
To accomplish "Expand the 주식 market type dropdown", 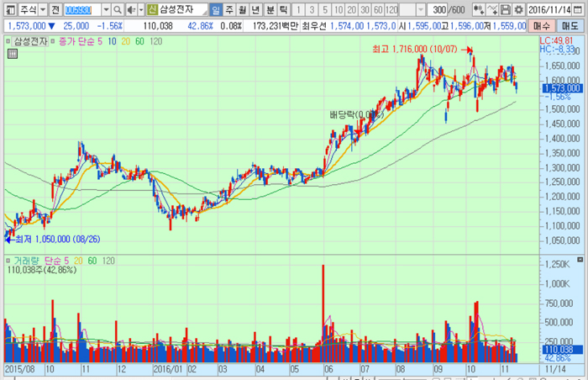I will pos(41,10).
